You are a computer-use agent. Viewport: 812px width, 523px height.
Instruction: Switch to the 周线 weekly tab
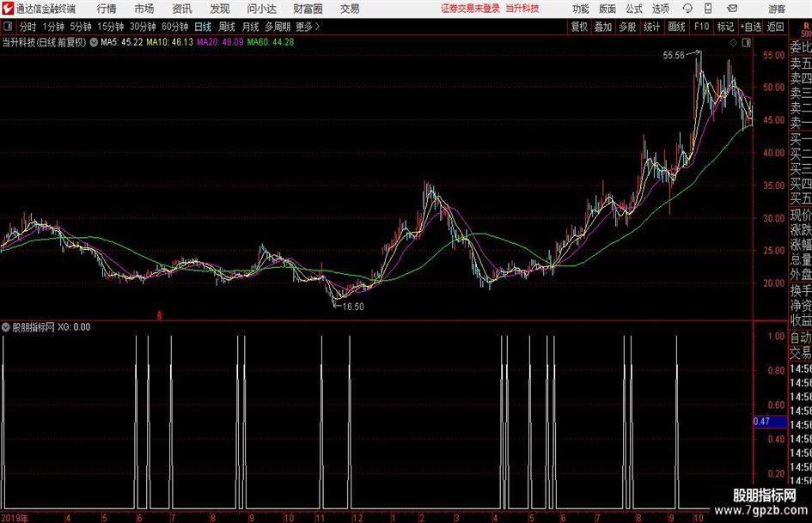click(227, 27)
